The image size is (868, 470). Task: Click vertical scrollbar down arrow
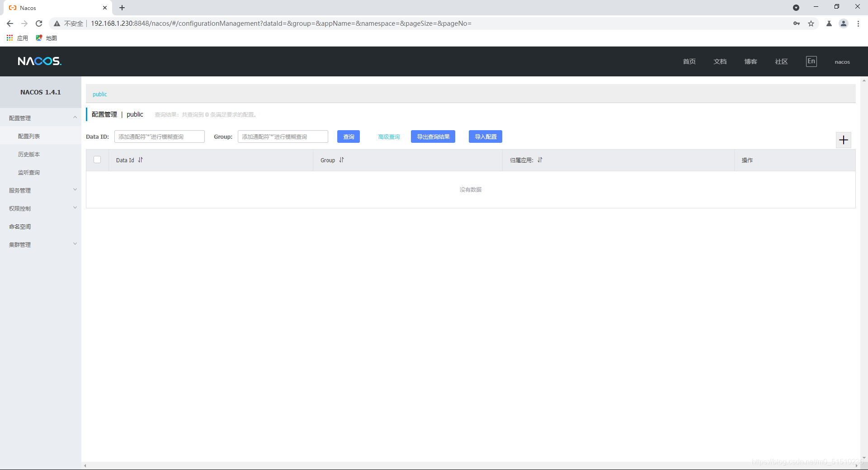(x=864, y=457)
